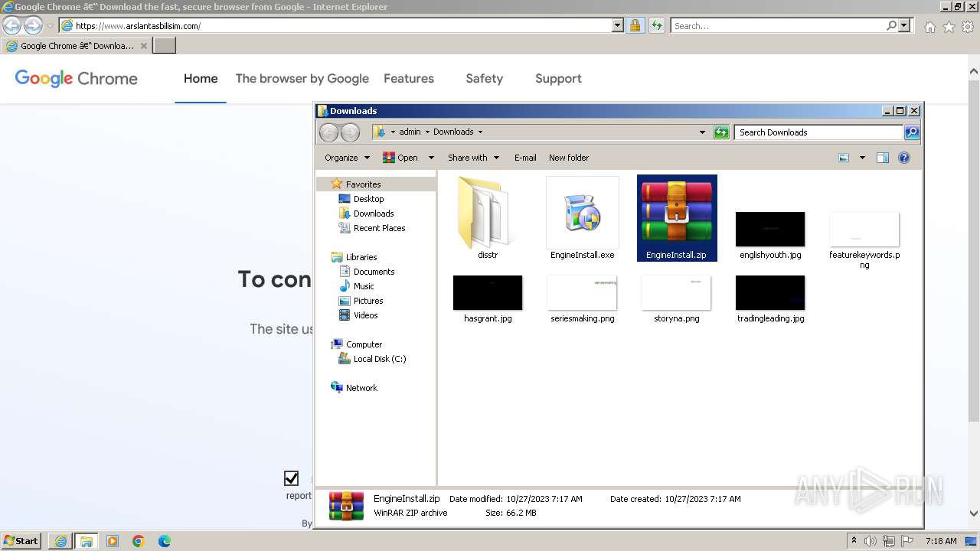This screenshot has height=551, width=980.
Task: Open Music library
Action: 364,286
